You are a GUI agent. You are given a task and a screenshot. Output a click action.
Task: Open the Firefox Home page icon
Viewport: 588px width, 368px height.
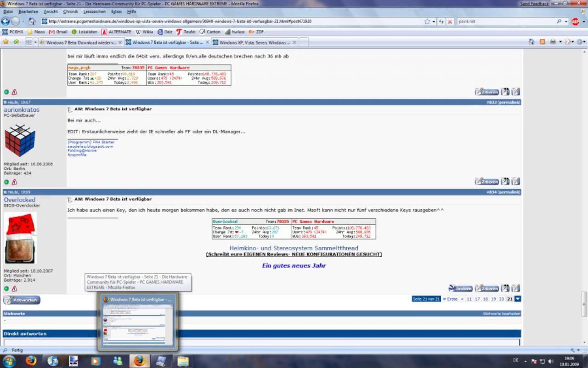[32, 21]
